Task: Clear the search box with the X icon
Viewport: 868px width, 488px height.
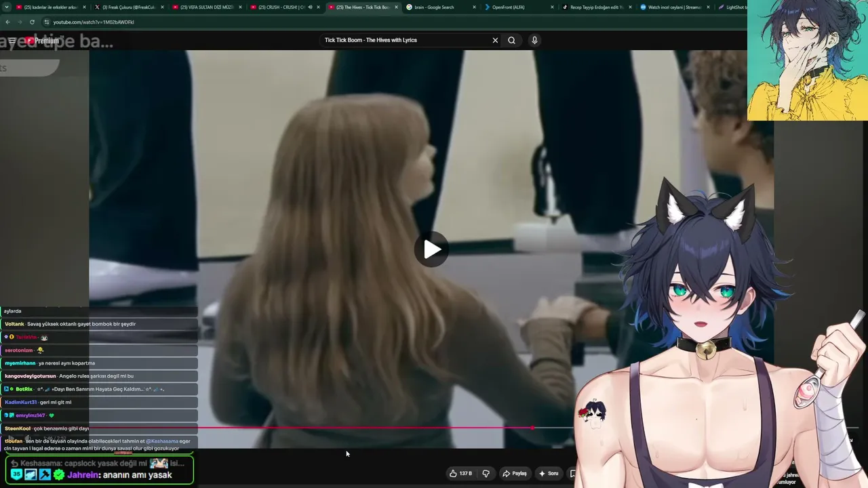Action: pyautogui.click(x=495, y=40)
